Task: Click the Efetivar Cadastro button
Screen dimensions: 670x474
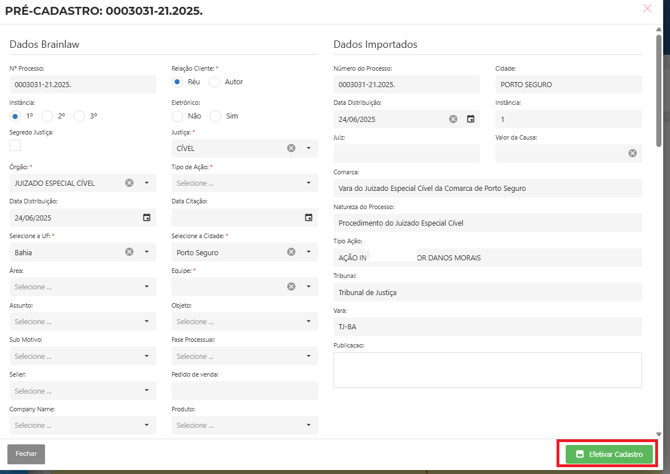Action: pos(609,454)
